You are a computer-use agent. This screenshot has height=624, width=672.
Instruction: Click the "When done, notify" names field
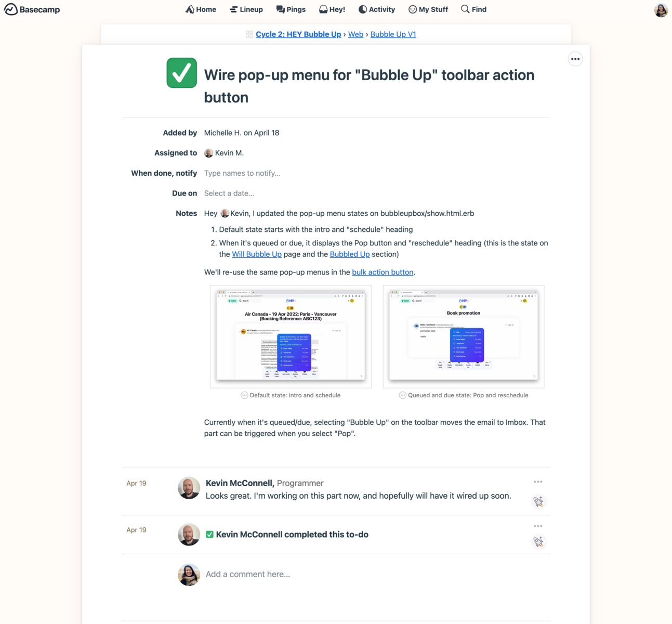tap(242, 173)
